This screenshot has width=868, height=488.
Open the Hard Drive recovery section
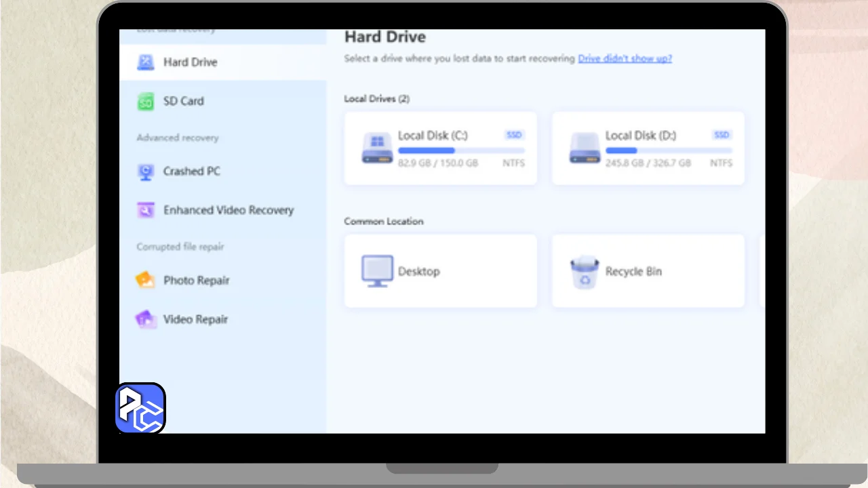[x=222, y=62]
